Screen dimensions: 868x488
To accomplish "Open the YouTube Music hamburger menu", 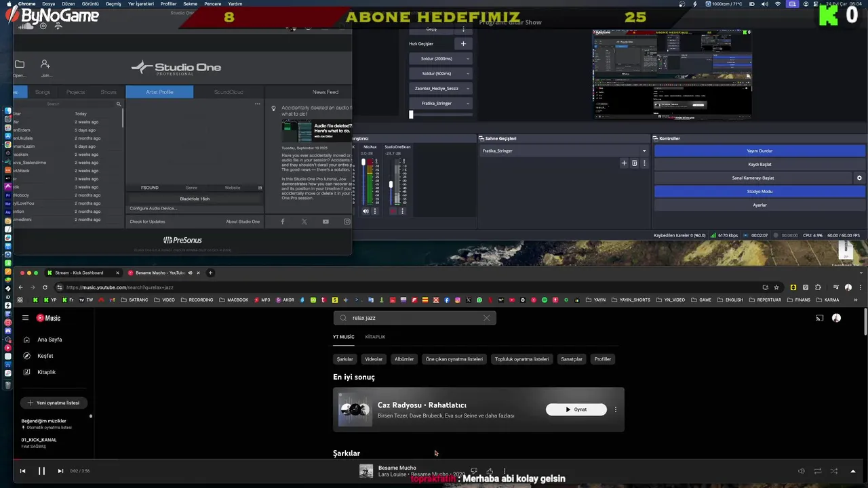I will 25,318.
